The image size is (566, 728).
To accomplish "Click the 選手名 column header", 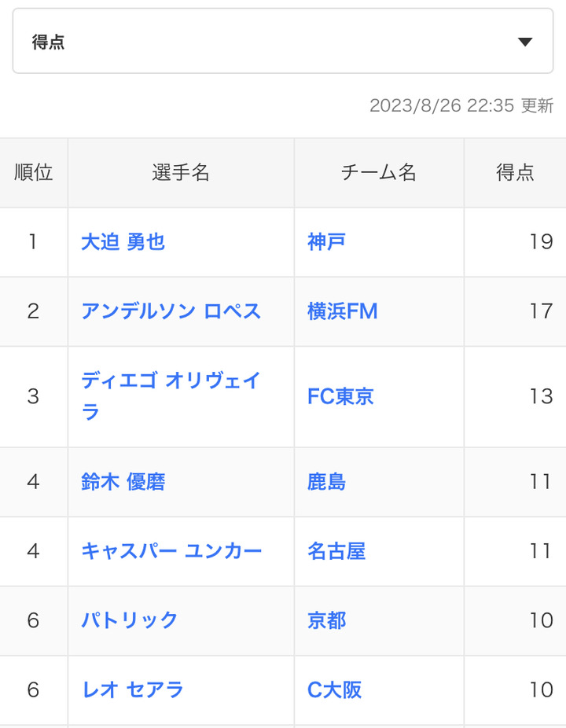I will [x=181, y=173].
